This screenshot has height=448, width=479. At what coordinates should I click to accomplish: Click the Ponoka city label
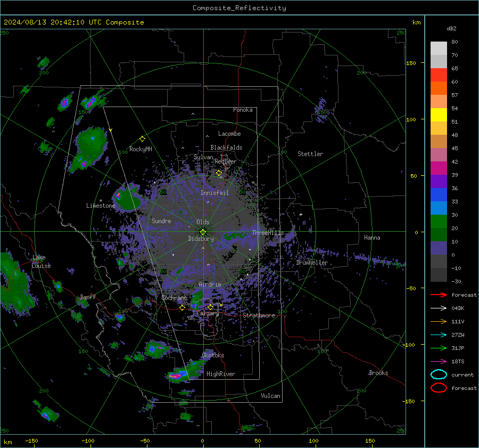(x=243, y=110)
